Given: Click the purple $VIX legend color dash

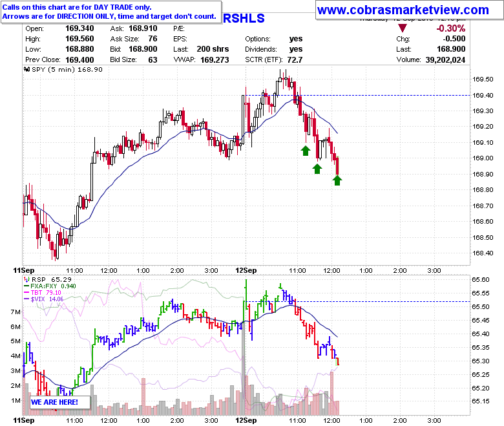Looking at the screenshot, I should point(26,299).
